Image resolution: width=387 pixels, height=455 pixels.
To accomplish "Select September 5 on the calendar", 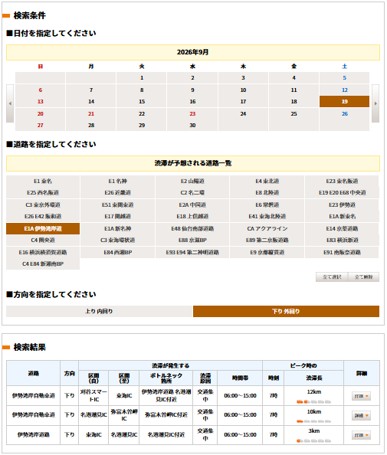I will coord(344,78).
